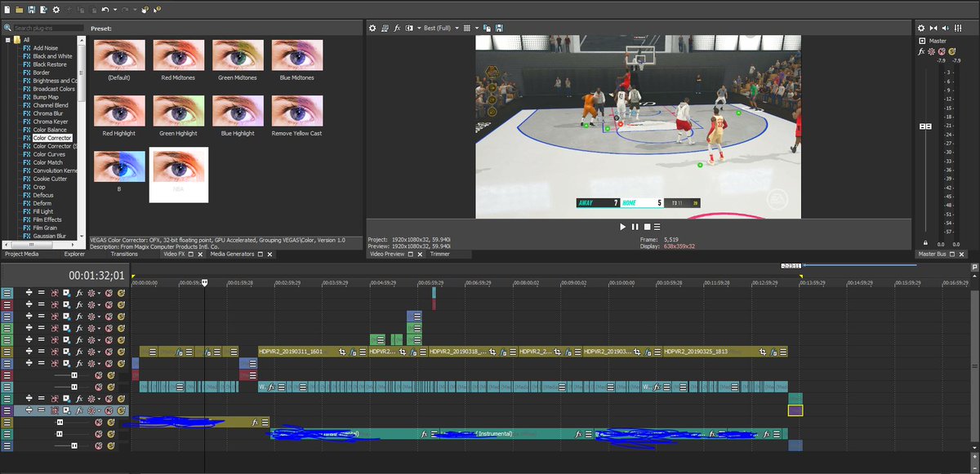Select Chroma Keyer in the plug-in list
980x474 pixels.
tap(51, 122)
